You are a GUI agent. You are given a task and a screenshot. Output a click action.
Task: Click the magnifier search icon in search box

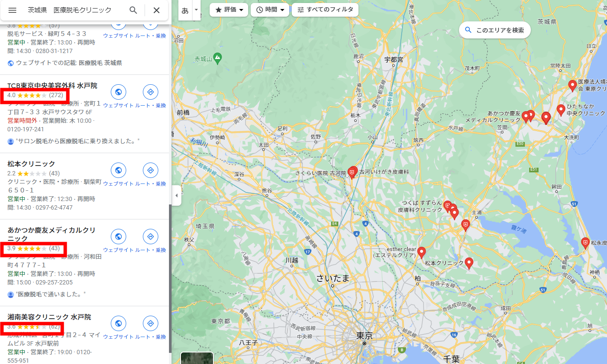pos(133,10)
